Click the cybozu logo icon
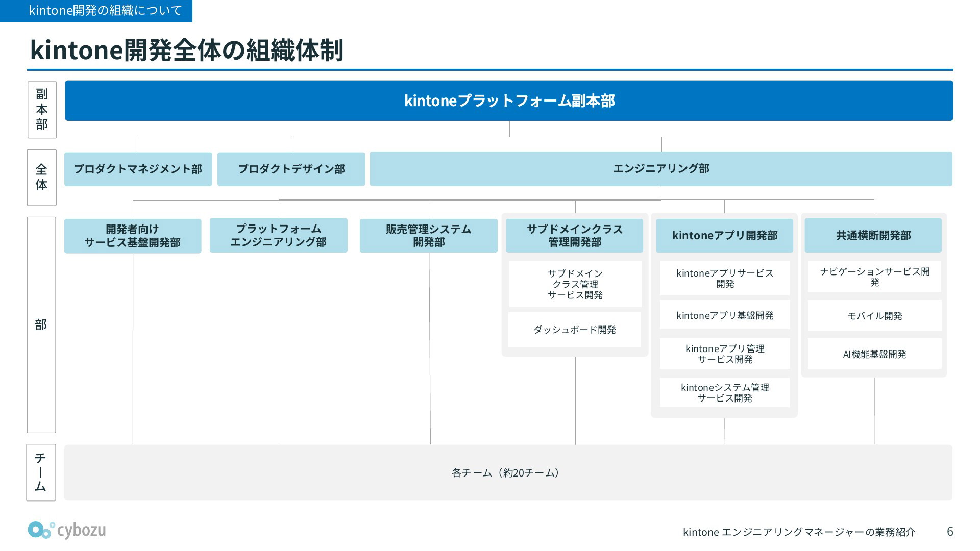This screenshot has height=551, width=980. [x=41, y=530]
